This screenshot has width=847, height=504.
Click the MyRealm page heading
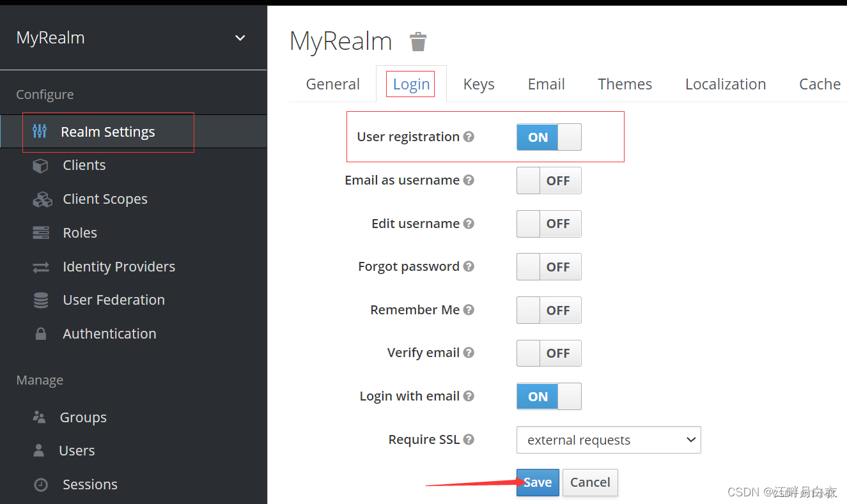(x=341, y=42)
